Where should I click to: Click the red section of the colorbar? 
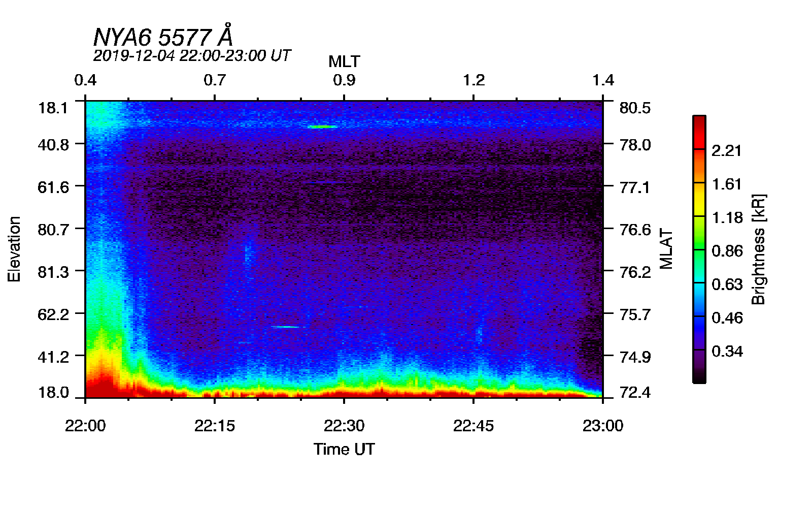pos(699,133)
